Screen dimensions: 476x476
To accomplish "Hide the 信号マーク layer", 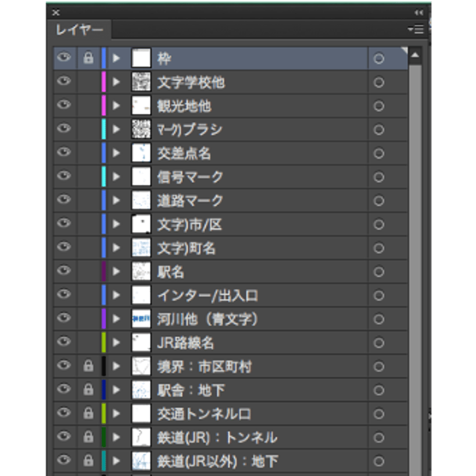I will [64, 175].
